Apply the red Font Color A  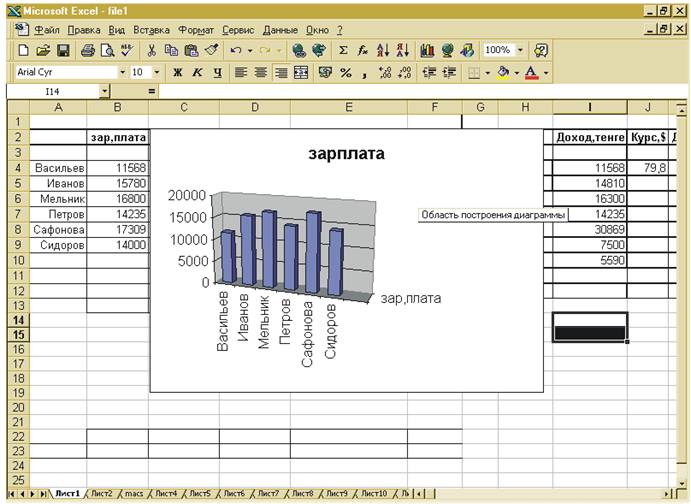coord(532,73)
